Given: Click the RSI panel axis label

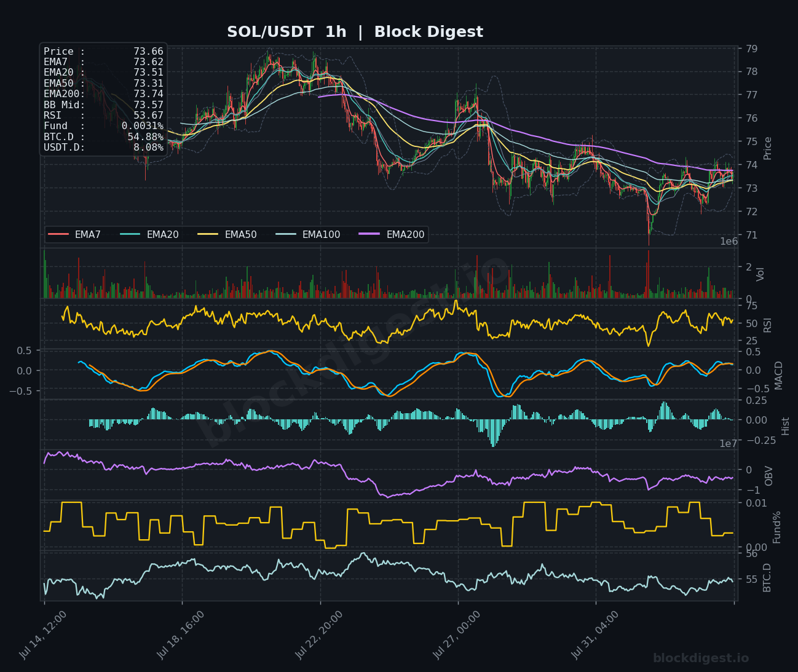Looking at the screenshot, I should (767, 325).
